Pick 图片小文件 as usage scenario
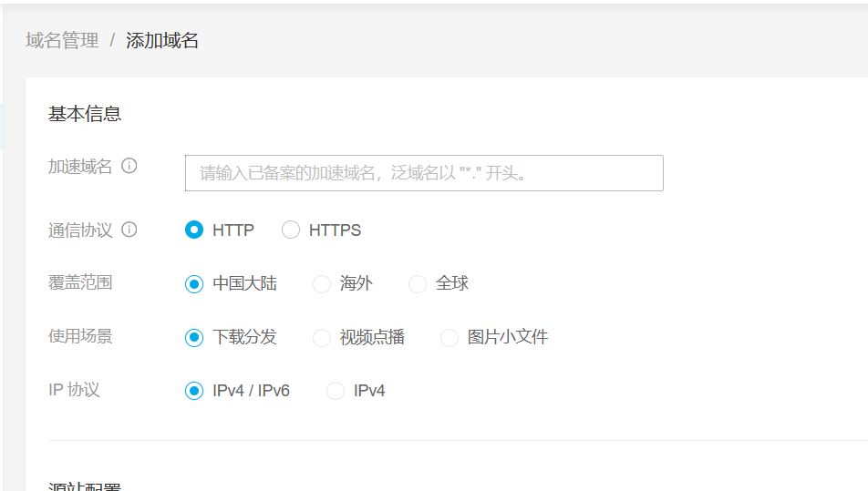The height and width of the screenshot is (491, 868). pyautogui.click(x=449, y=338)
